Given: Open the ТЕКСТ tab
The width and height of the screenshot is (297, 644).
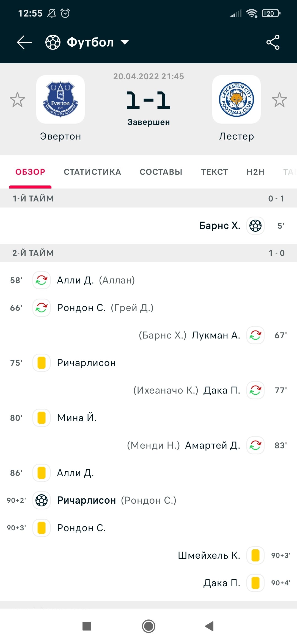Looking at the screenshot, I should [x=215, y=172].
